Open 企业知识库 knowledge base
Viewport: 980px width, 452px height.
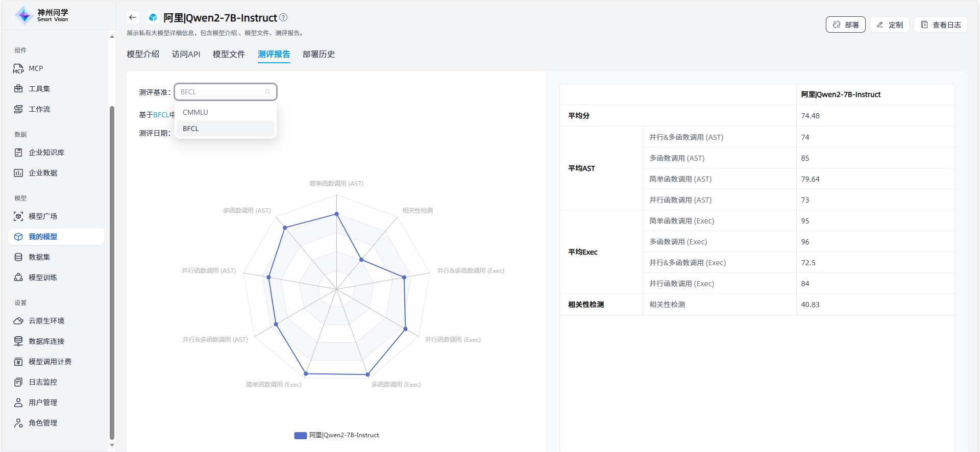46,153
